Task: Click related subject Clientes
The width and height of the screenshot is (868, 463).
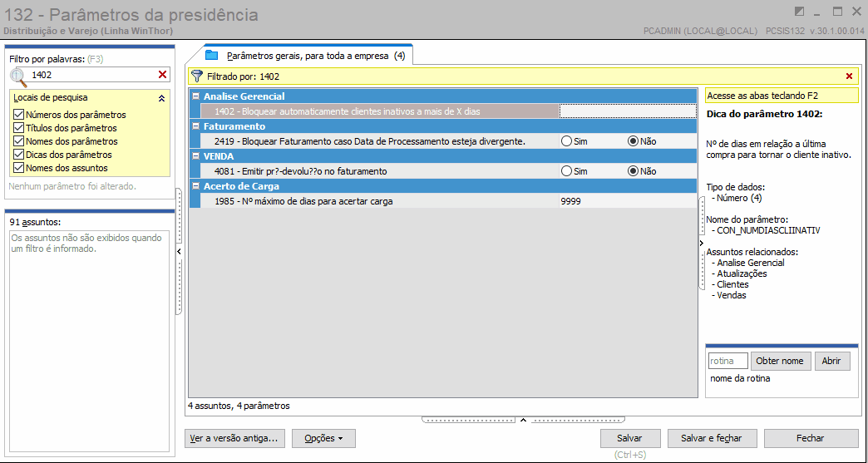Action: pos(732,284)
